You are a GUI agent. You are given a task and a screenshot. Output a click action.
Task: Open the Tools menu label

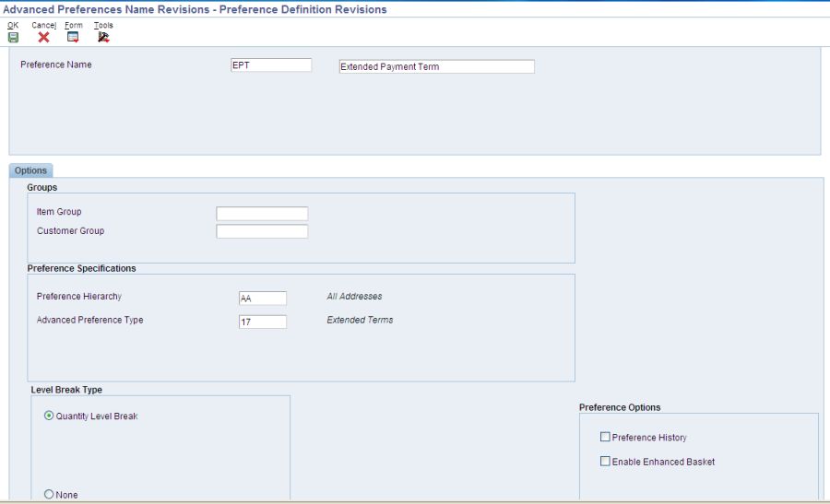tap(103, 25)
